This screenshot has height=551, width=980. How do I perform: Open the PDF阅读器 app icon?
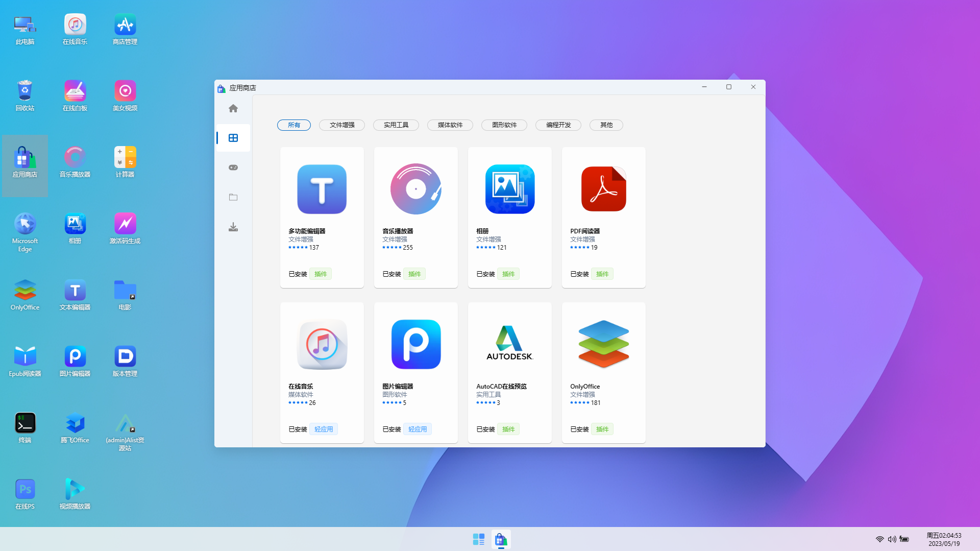[x=603, y=189]
